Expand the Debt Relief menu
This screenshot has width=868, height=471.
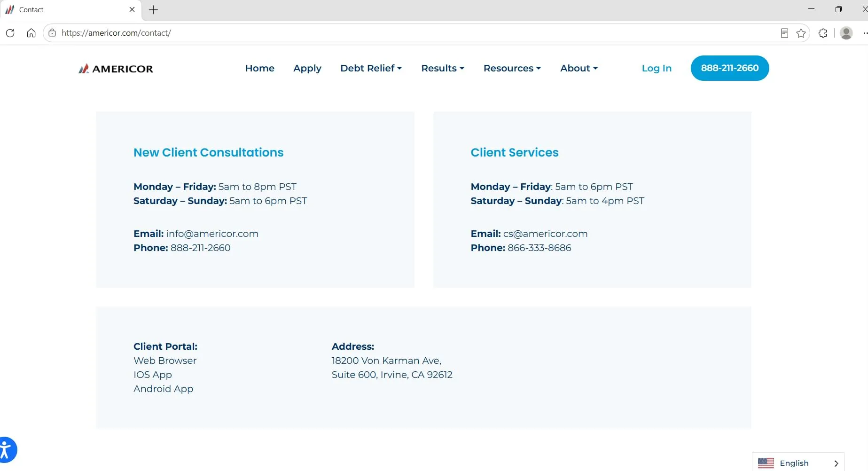(x=371, y=68)
